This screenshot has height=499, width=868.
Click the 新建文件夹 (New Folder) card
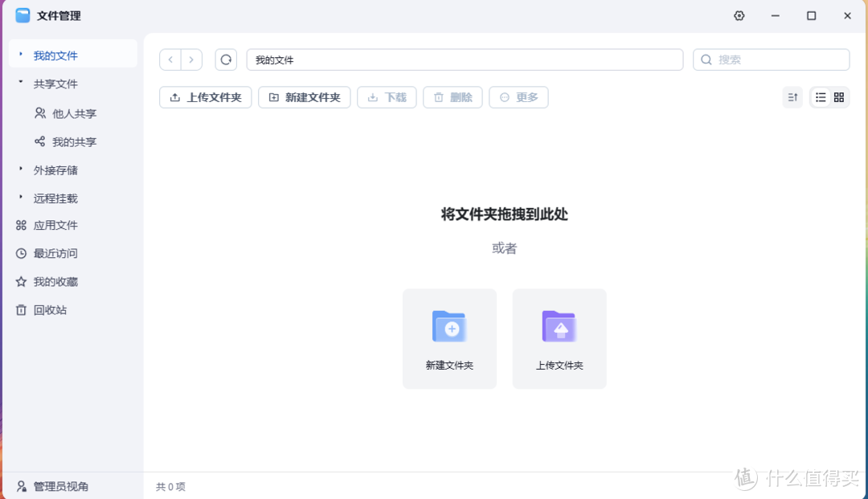(449, 338)
